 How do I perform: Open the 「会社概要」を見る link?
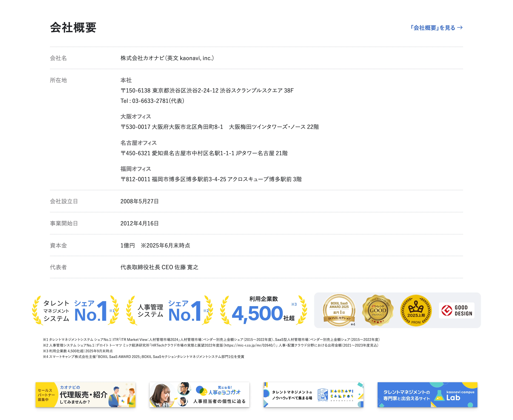tap(436, 28)
